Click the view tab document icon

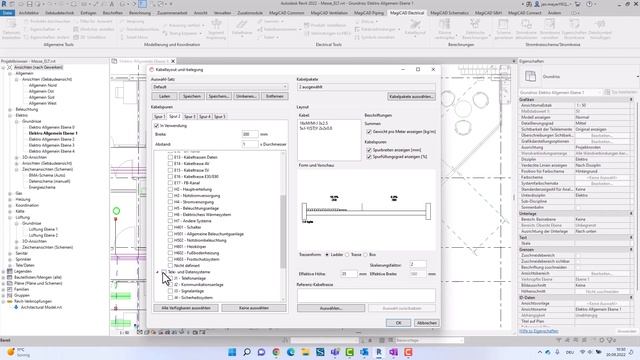coord(114,61)
